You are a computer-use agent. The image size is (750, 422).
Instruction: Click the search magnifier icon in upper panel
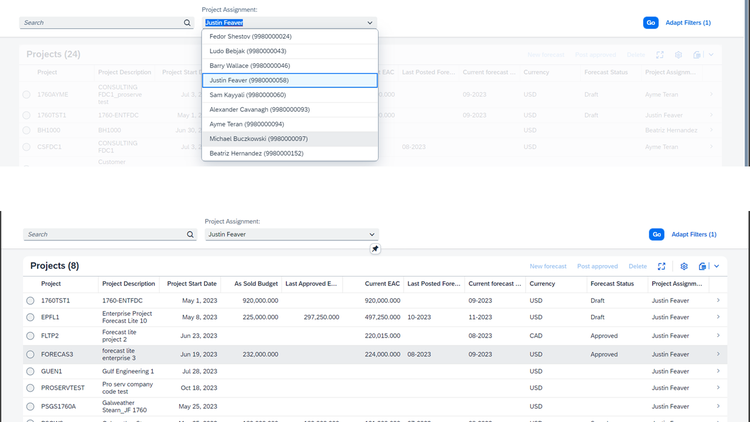click(x=187, y=22)
